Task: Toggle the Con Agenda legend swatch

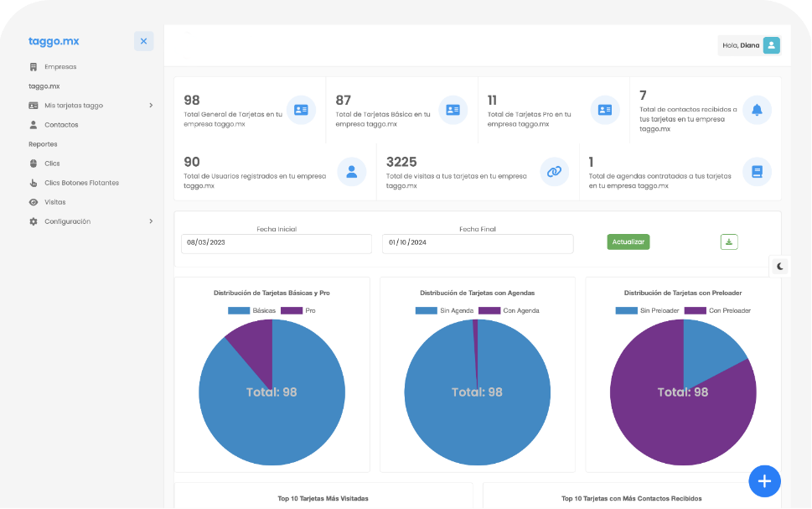Action: 489,310
